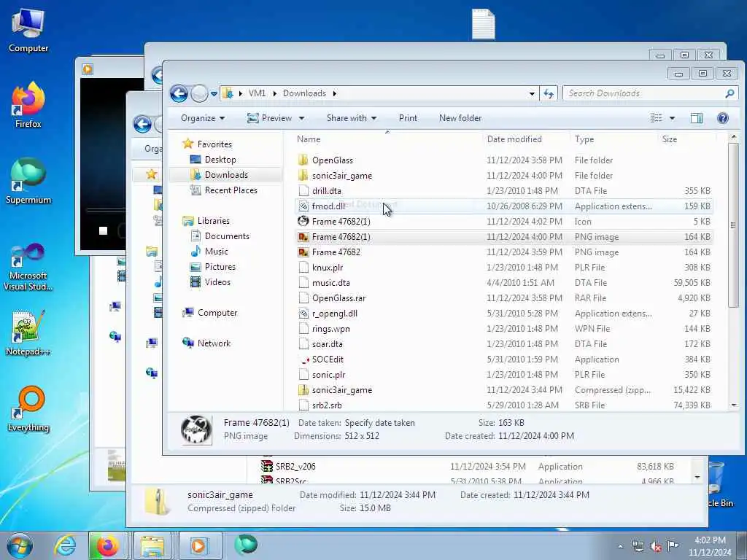Open the Videos library
Viewport: 747px width, 560px height.
pyautogui.click(x=217, y=282)
